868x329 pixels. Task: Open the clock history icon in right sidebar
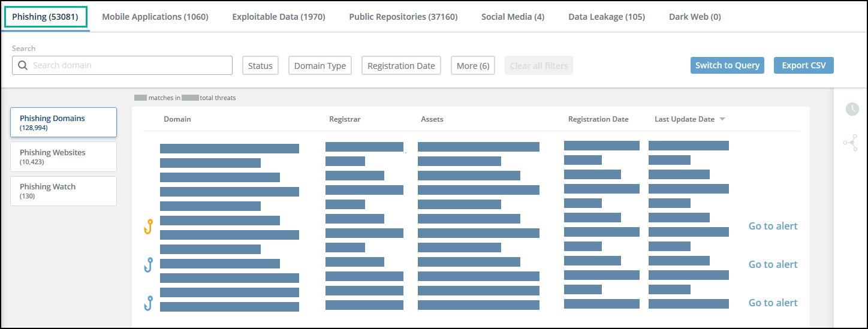(852, 109)
